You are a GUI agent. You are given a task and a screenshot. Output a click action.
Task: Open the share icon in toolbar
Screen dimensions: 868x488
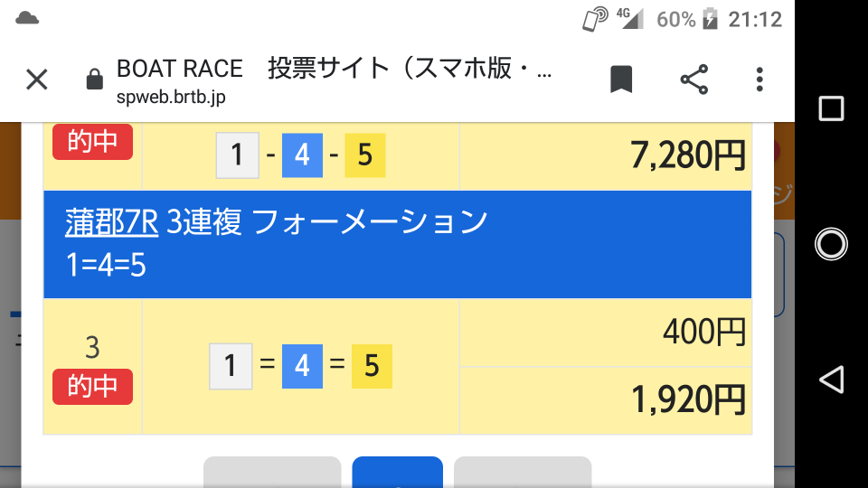pyautogui.click(x=694, y=80)
